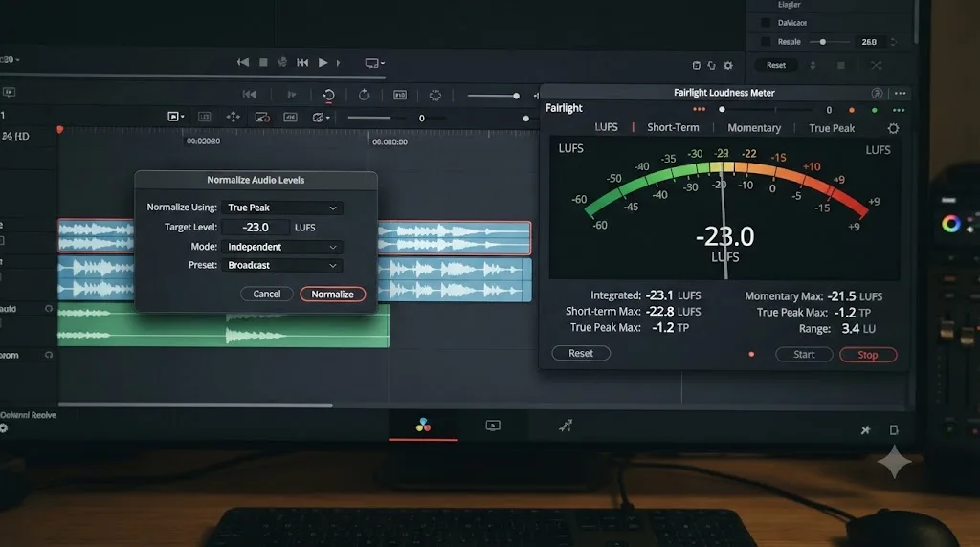This screenshot has width=980, height=547.
Task: Click the Normalize button
Action: [332, 295]
